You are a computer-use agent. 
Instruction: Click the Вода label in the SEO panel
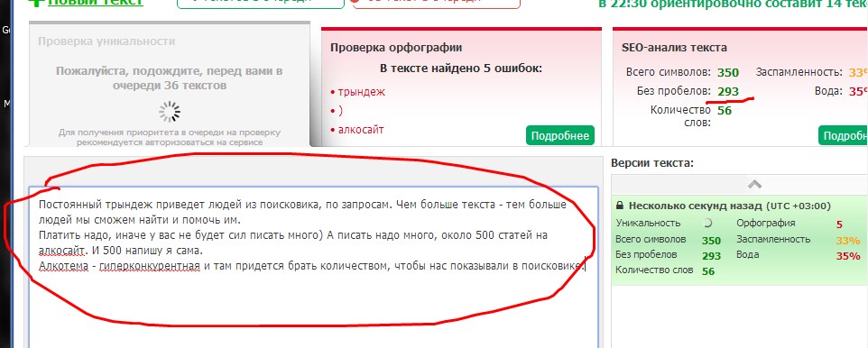828,91
